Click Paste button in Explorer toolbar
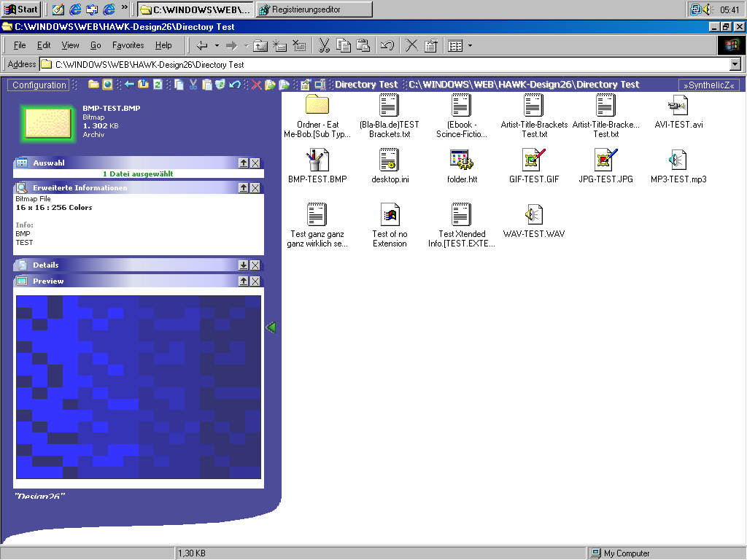This screenshot has height=560, width=747. pyautogui.click(x=363, y=46)
